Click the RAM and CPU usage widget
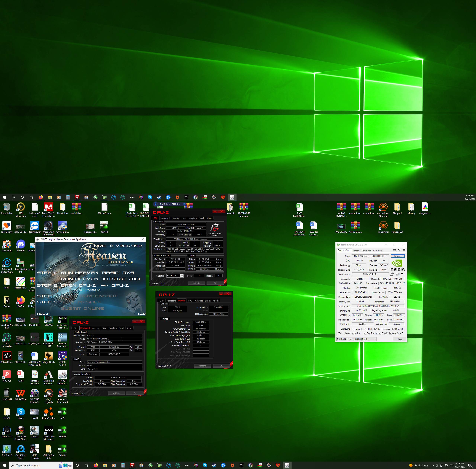This screenshot has width=476, height=469. pyautogui.click(x=170, y=204)
